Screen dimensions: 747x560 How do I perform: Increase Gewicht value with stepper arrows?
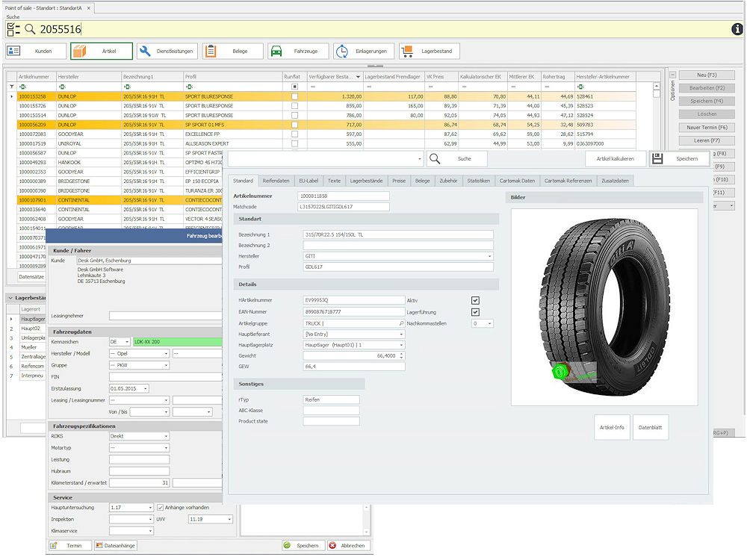(x=401, y=354)
